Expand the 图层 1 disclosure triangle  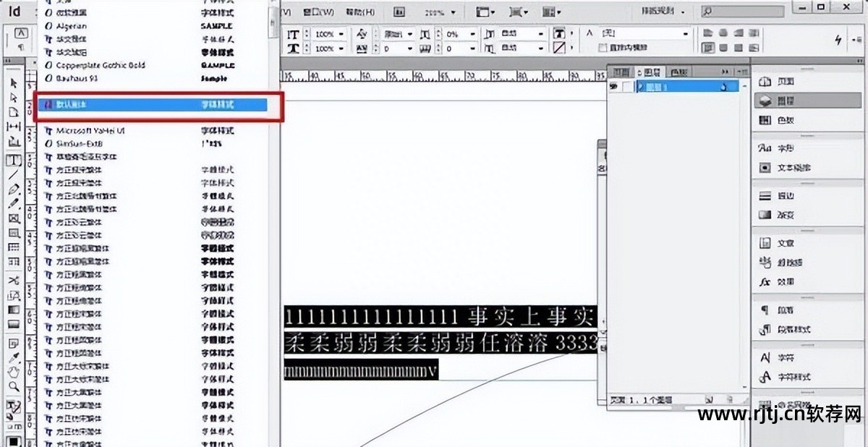[639, 87]
